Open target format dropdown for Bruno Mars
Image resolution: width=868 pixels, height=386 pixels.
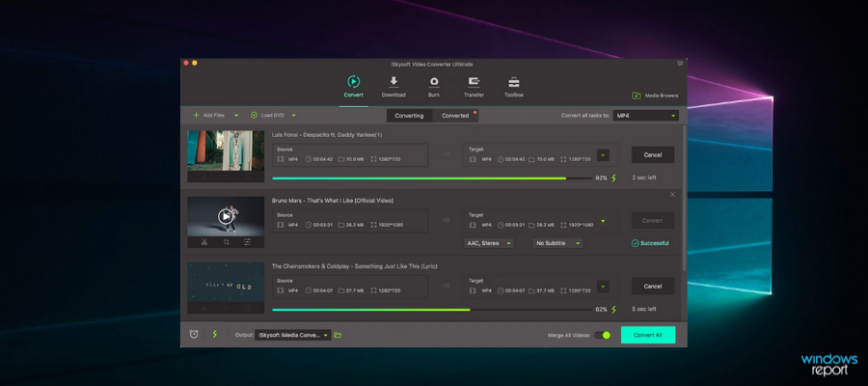tap(603, 221)
